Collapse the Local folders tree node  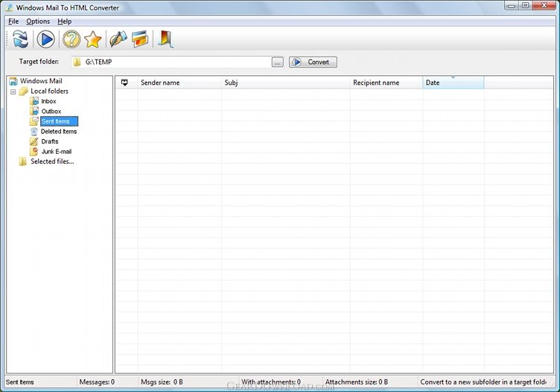click(x=13, y=91)
